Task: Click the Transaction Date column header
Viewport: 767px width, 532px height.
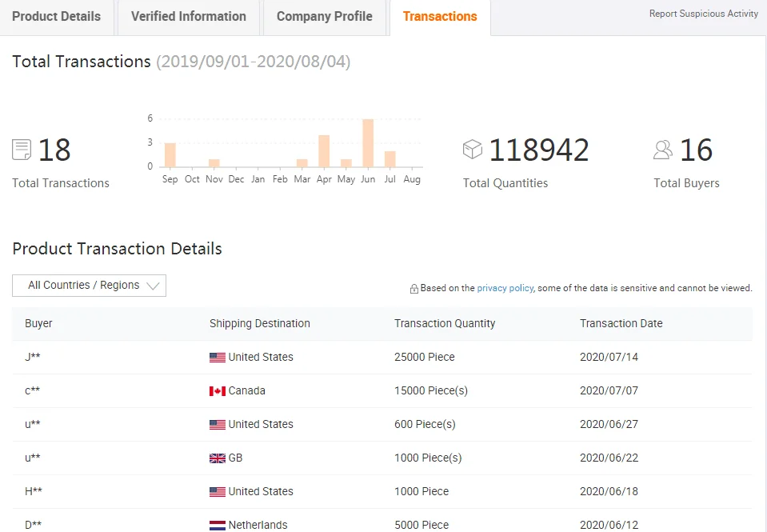Action: [621, 323]
